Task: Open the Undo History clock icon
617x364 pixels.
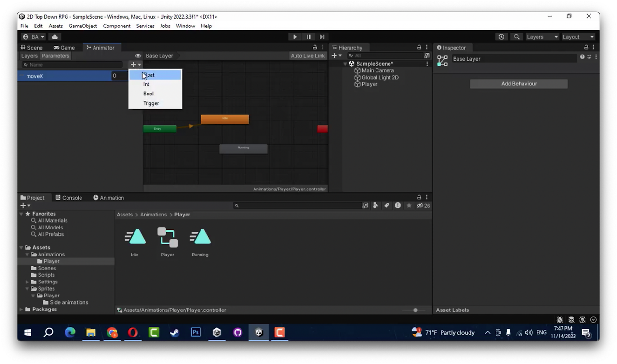Action: tap(501, 37)
